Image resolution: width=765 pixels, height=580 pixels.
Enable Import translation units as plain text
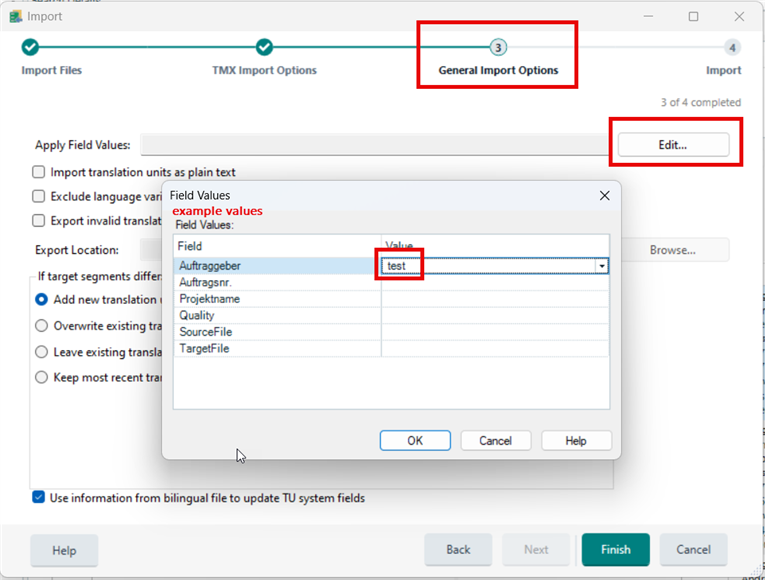39,172
